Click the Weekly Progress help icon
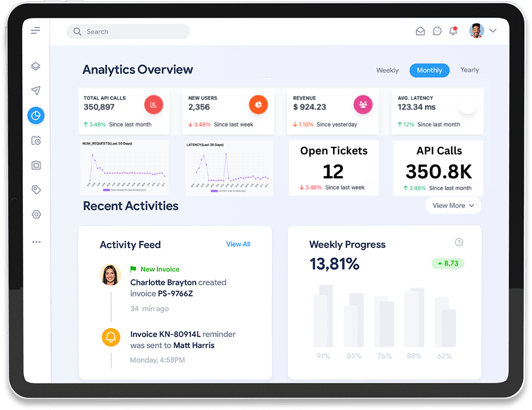Viewport: 532px width, 410px height. (x=459, y=242)
